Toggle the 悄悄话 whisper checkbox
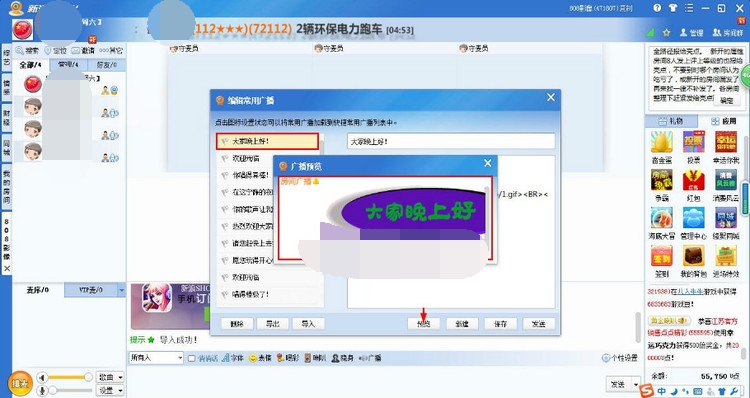 tap(192, 358)
